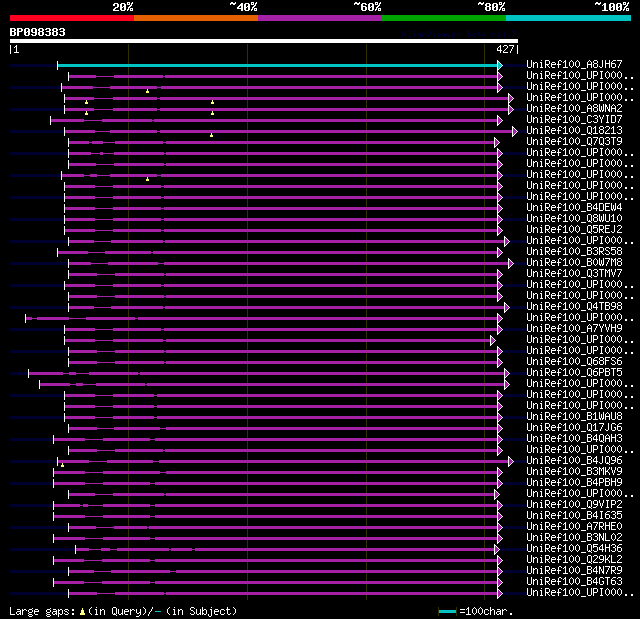Select the UniRef100_B1WAU8 label

pos(574,417)
